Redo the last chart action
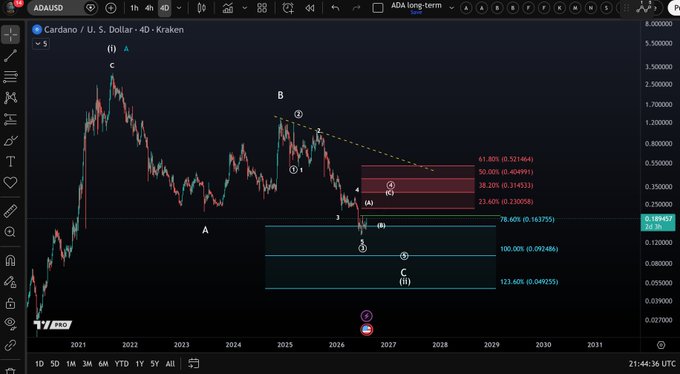Screen dimensions: 680x374 (x=356, y=8)
